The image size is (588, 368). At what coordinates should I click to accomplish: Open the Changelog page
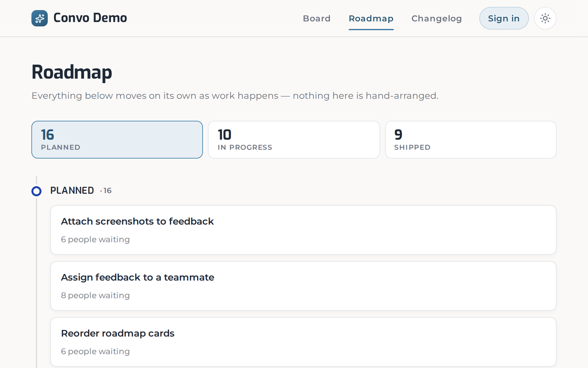[x=437, y=18]
